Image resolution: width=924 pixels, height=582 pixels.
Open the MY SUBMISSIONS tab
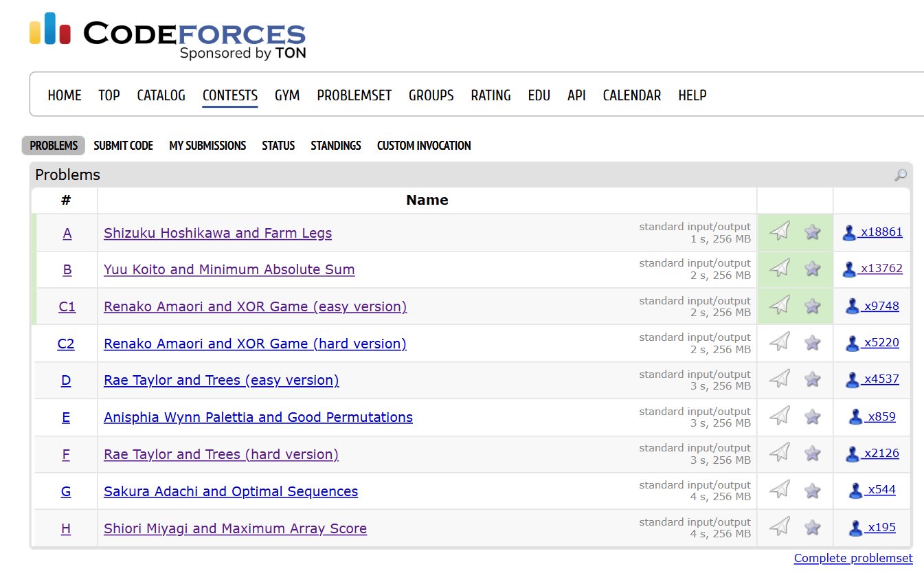207,146
